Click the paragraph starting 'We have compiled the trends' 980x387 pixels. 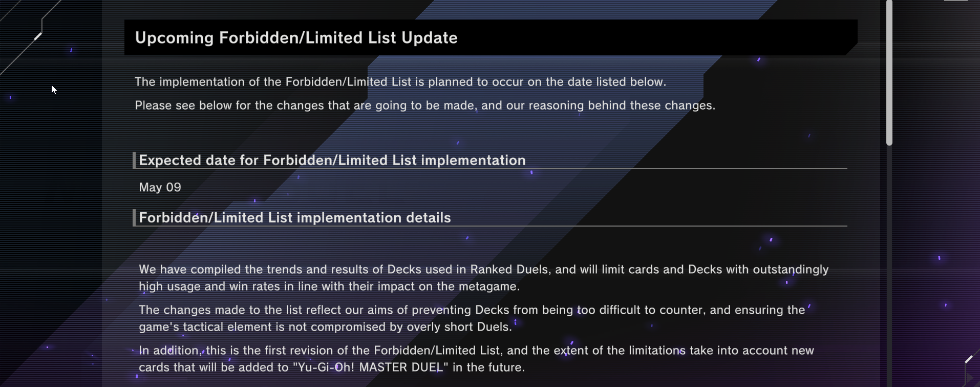483,278
